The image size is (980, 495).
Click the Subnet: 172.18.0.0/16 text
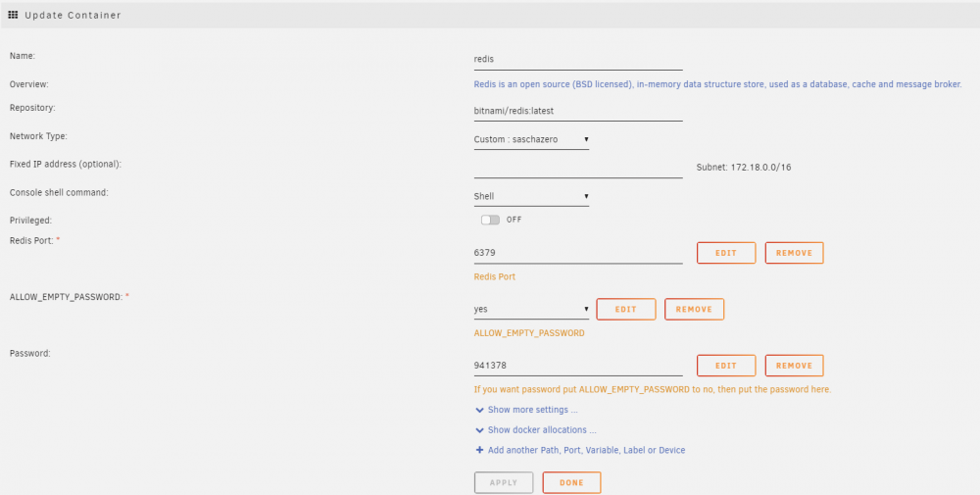click(744, 168)
